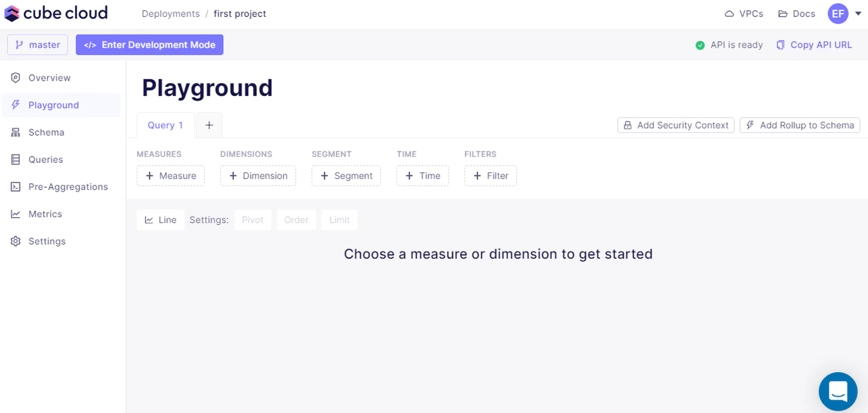Click the Deployments breadcrumb link
This screenshot has height=413, width=868.
(171, 14)
